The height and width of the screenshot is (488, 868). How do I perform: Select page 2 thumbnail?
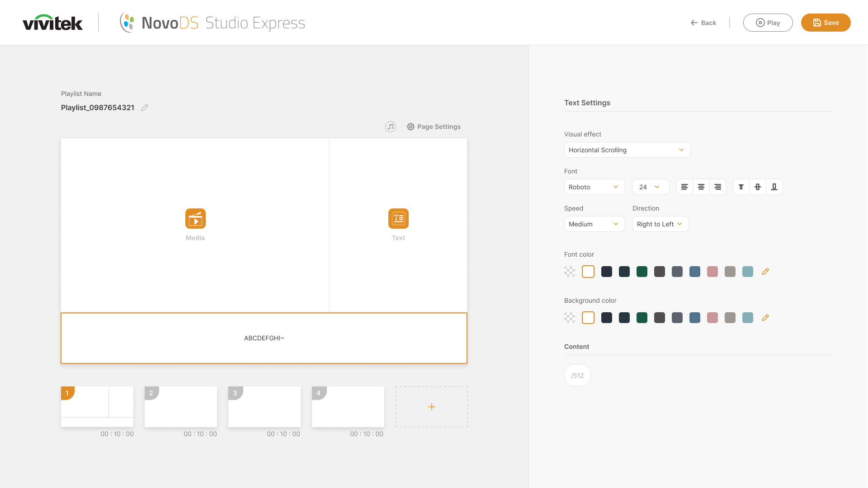point(181,407)
